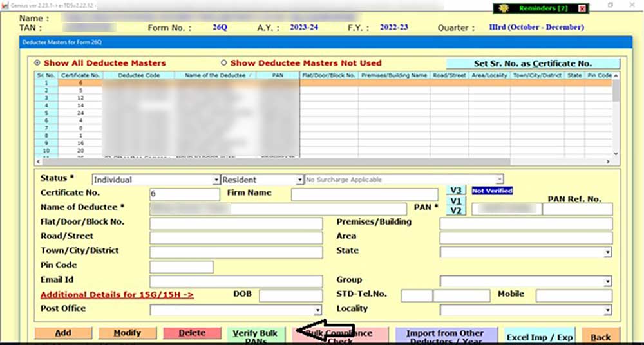Viewport: 644px width, 345px height.
Task: Open the Reminders [2] notification panel
Action: [544, 8]
